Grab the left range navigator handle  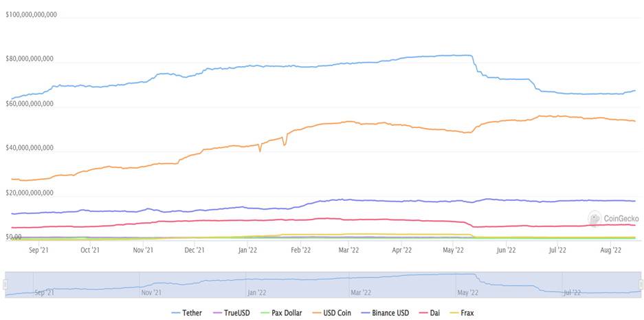click(x=5, y=284)
